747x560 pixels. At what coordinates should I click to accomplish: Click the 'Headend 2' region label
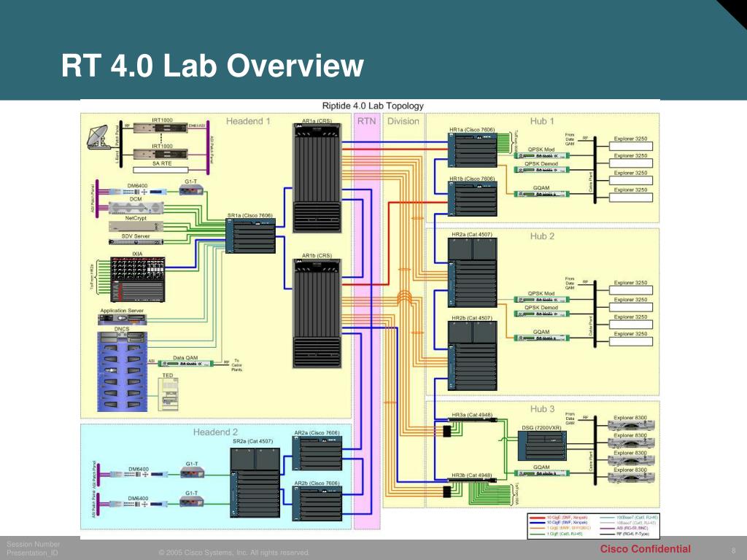click(215, 432)
